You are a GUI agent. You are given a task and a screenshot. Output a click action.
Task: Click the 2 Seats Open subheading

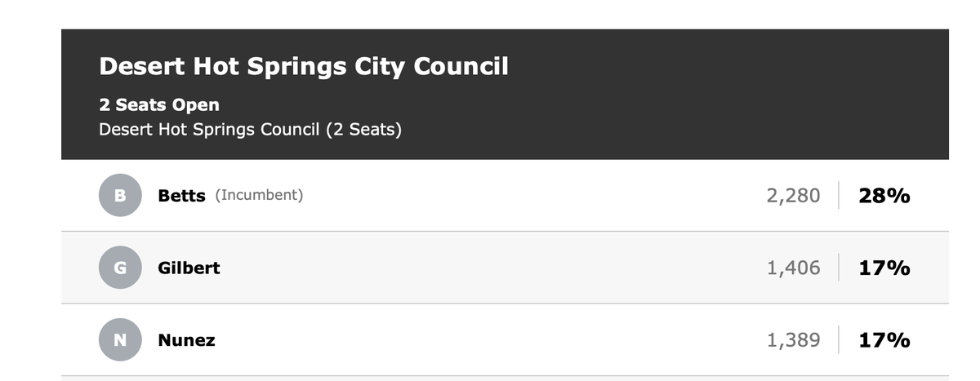[x=158, y=105]
